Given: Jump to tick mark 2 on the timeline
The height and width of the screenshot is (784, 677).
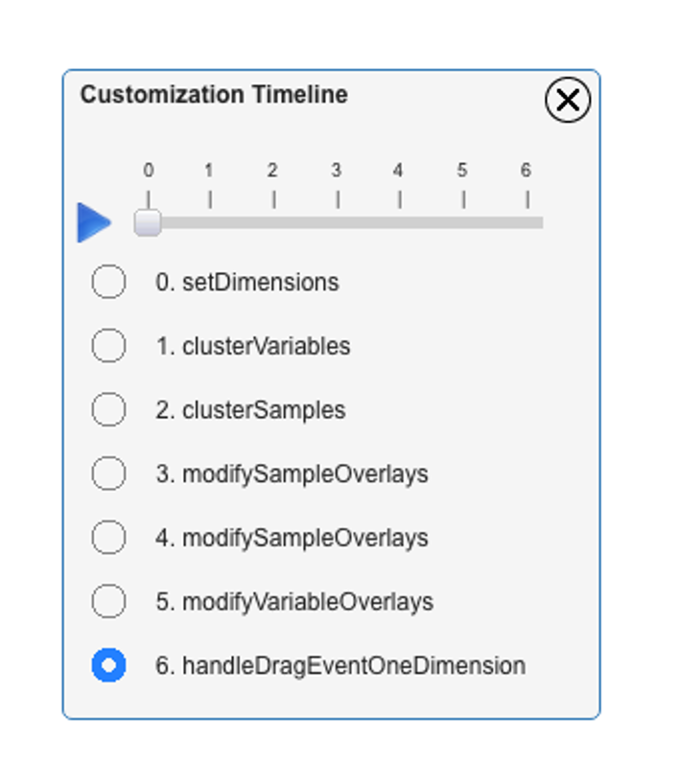Looking at the screenshot, I should pos(273,199).
